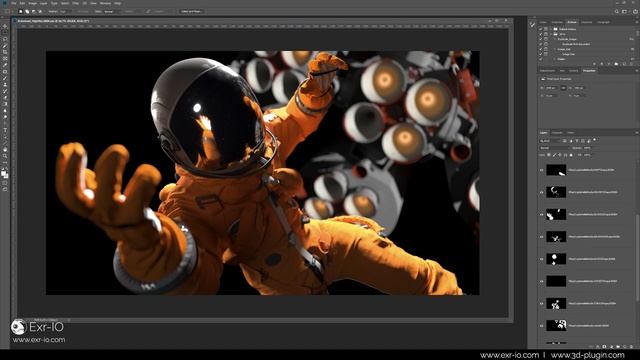Click the Delete layer trash icon
640x360 pixels.
coord(631,347)
